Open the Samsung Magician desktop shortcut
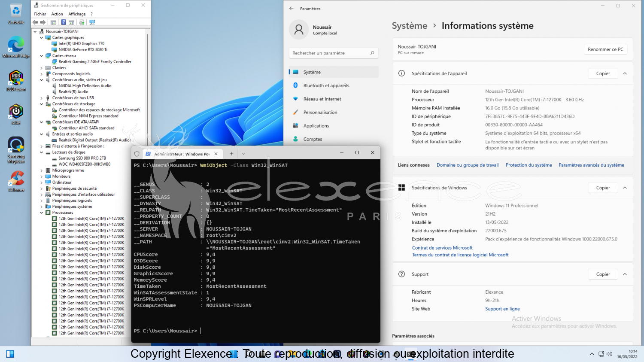 [16, 150]
